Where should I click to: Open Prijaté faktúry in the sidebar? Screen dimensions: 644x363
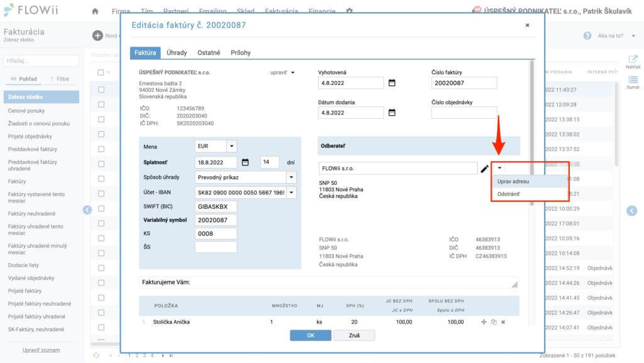(x=25, y=291)
